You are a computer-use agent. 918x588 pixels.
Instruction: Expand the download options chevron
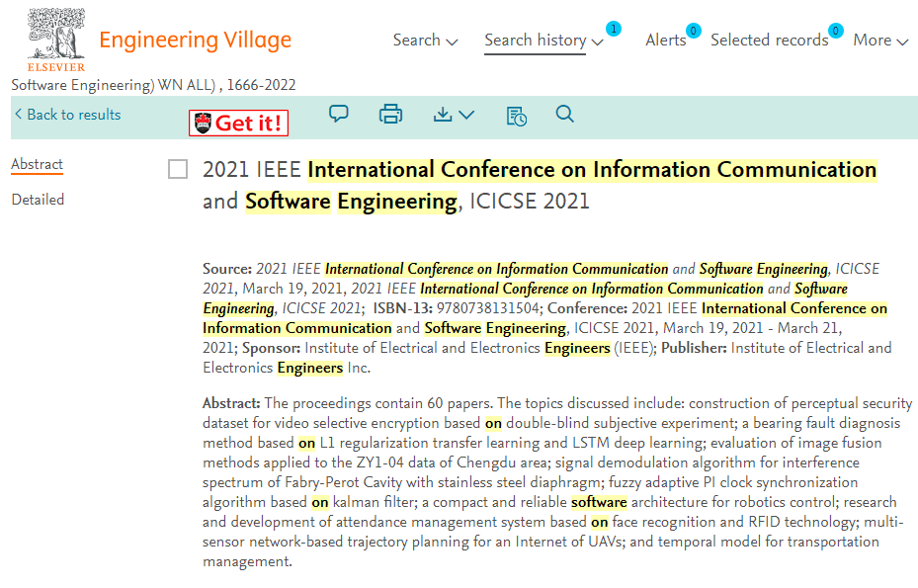(466, 115)
